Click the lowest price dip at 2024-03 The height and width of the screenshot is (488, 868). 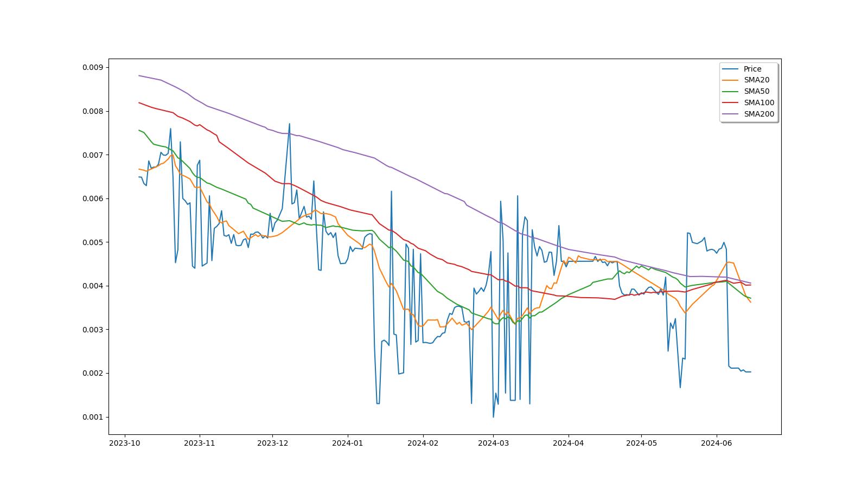(493, 417)
